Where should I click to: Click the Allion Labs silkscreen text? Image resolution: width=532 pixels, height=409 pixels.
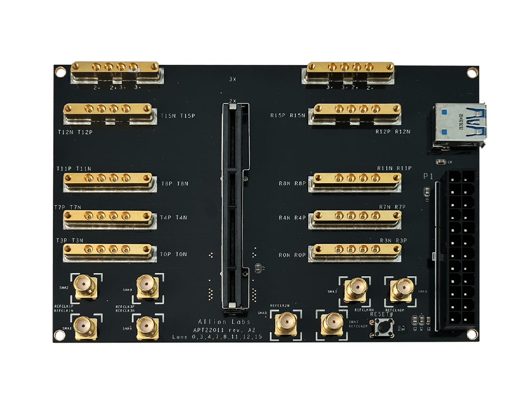pyautogui.click(x=225, y=322)
